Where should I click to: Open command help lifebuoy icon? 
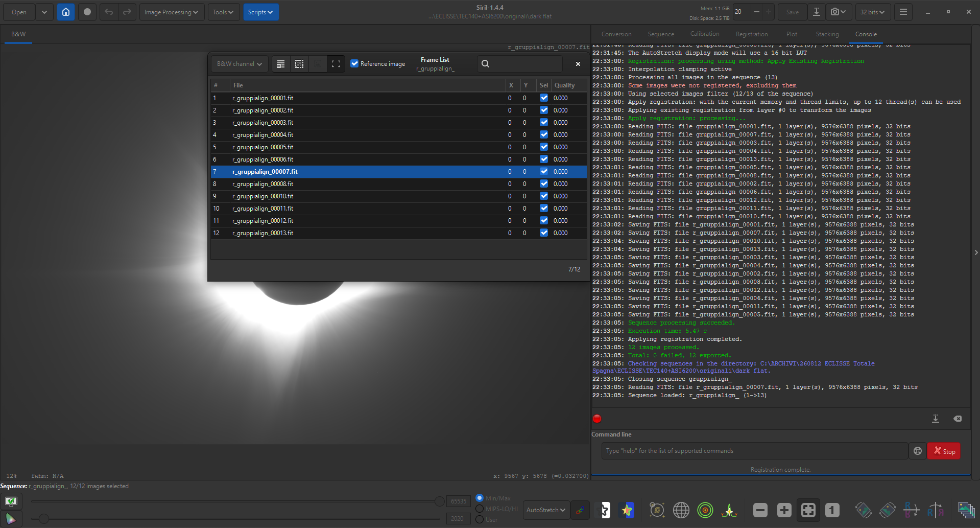tap(918, 451)
